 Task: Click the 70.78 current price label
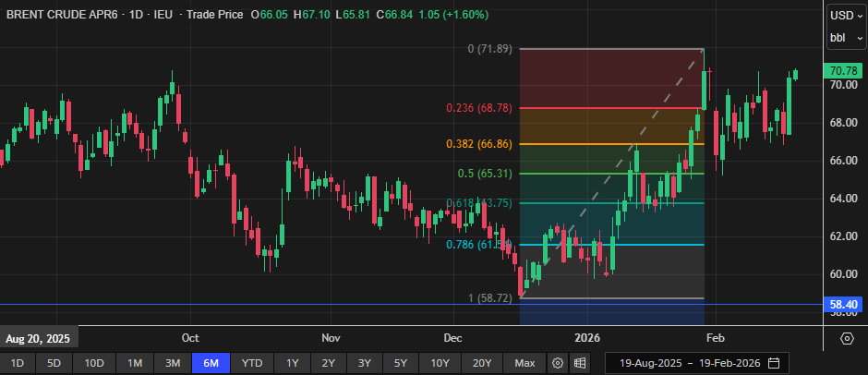coord(845,71)
